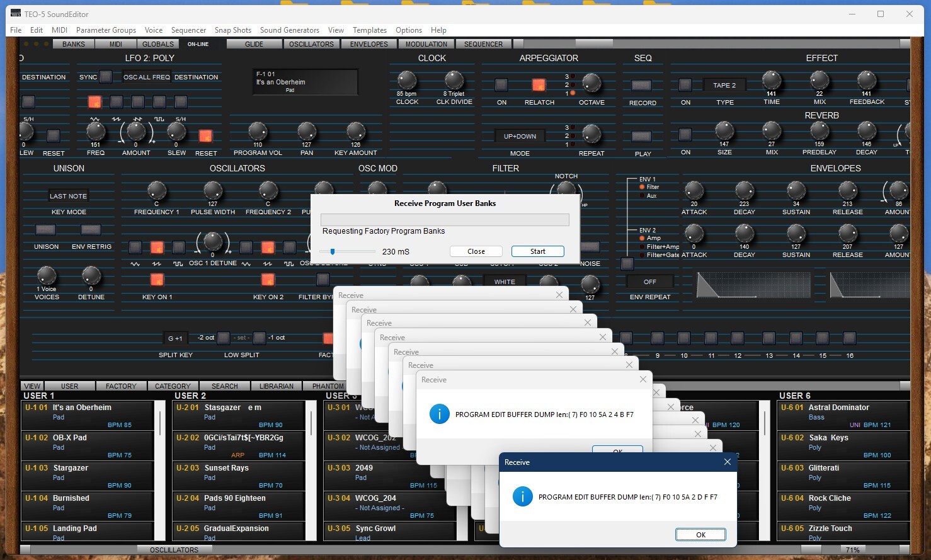Screen dimensions: 931x560
Task: Disable the arpeggiator RELATCH switch
Action: [x=539, y=84]
